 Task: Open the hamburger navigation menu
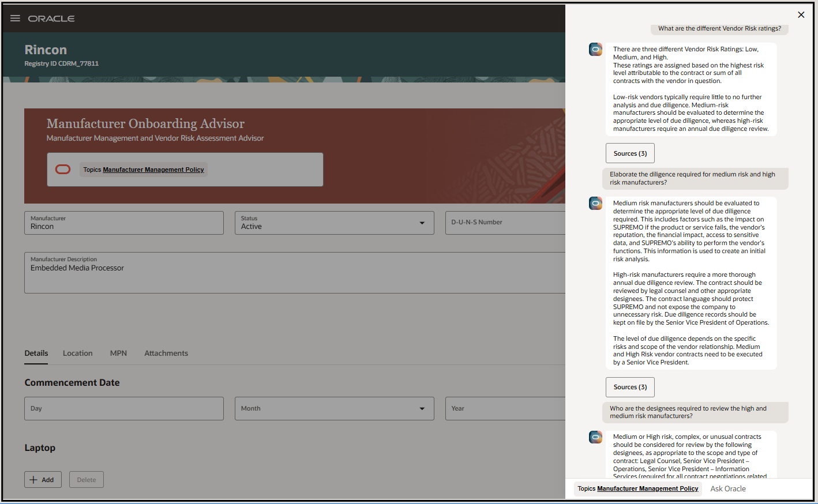15,18
